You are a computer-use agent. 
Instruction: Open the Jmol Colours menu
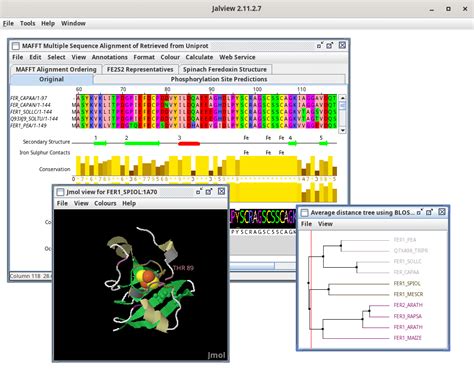coord(105,203)
